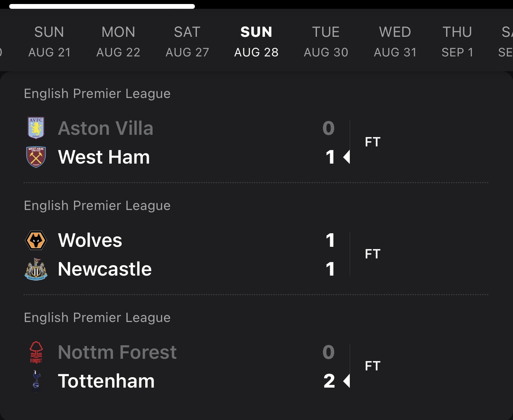The width and height of the screenshot is (513, 420).
Task: Click the Newcastle club crest
Action: [36, 269]
